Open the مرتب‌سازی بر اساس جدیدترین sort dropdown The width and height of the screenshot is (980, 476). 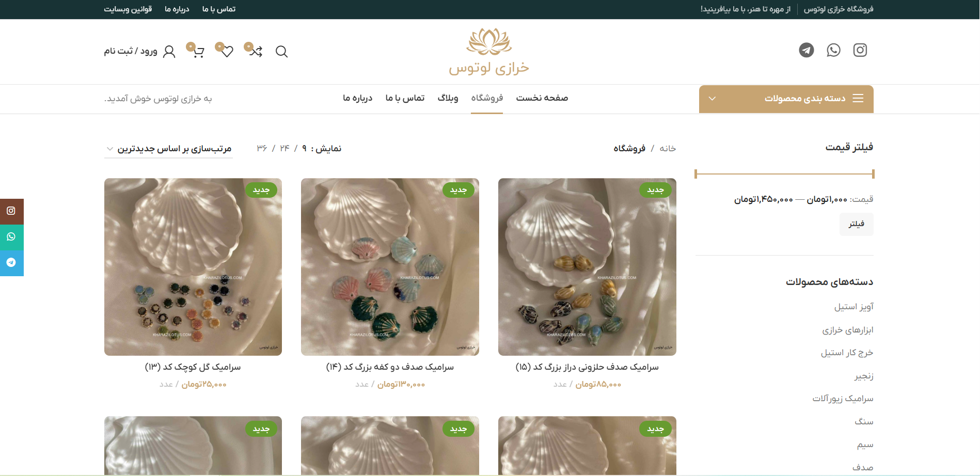point(168,149)
